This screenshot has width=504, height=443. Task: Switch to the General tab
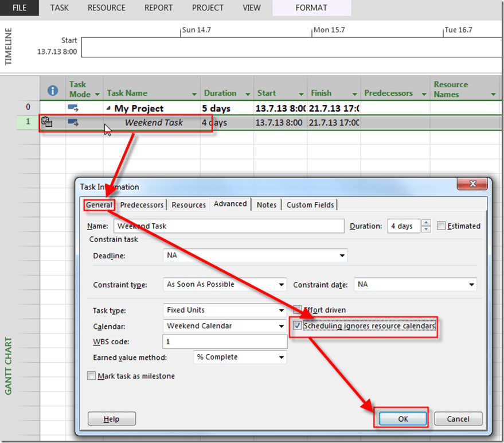tap(99, 205)
